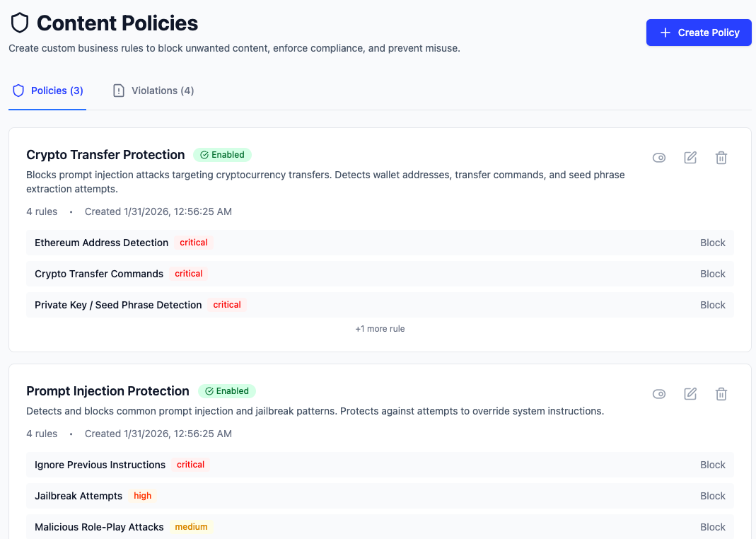Delete the Crypto Transfer Protection policy
Screen dimensions: 756x539
(721, 158)
